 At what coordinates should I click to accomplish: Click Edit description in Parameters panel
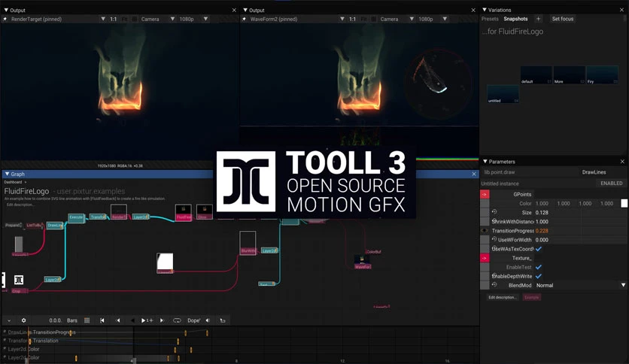503,297
